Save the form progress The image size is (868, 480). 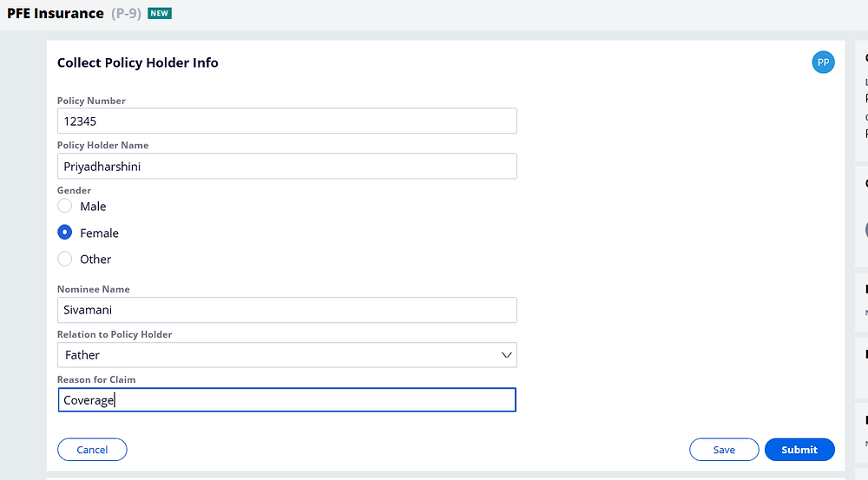pos(724,450)
